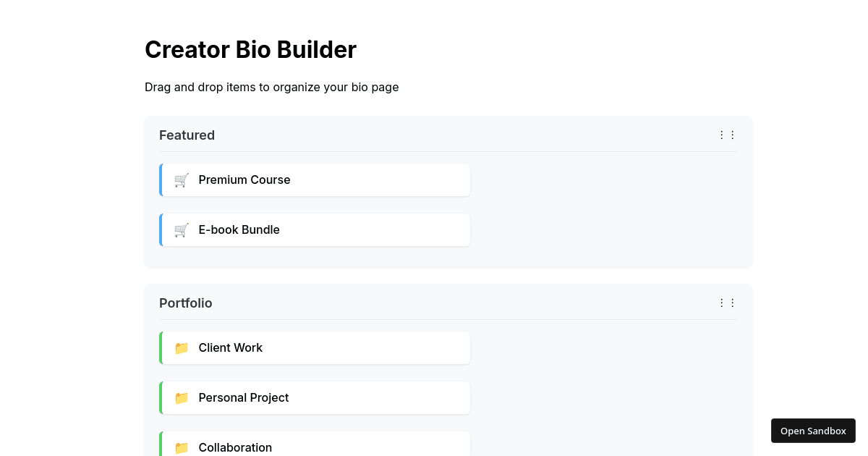Select the Premium Course item label

pos(244,180)
